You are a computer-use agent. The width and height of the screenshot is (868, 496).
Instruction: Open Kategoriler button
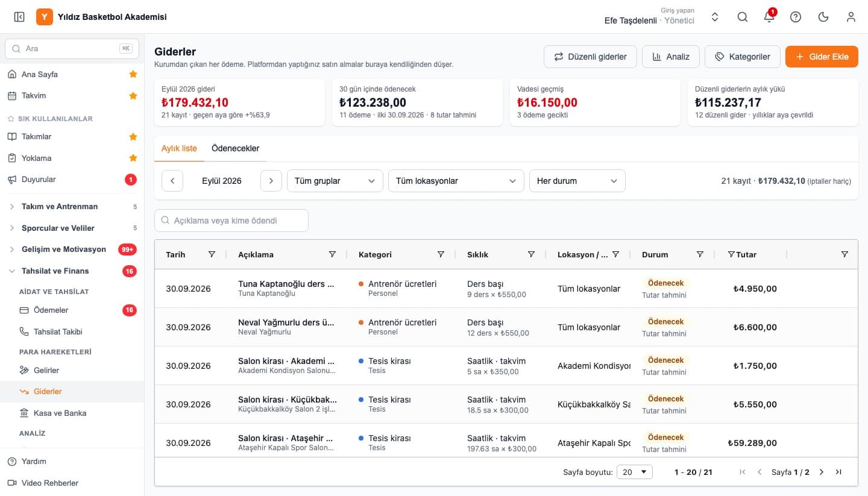click(742, 57)
